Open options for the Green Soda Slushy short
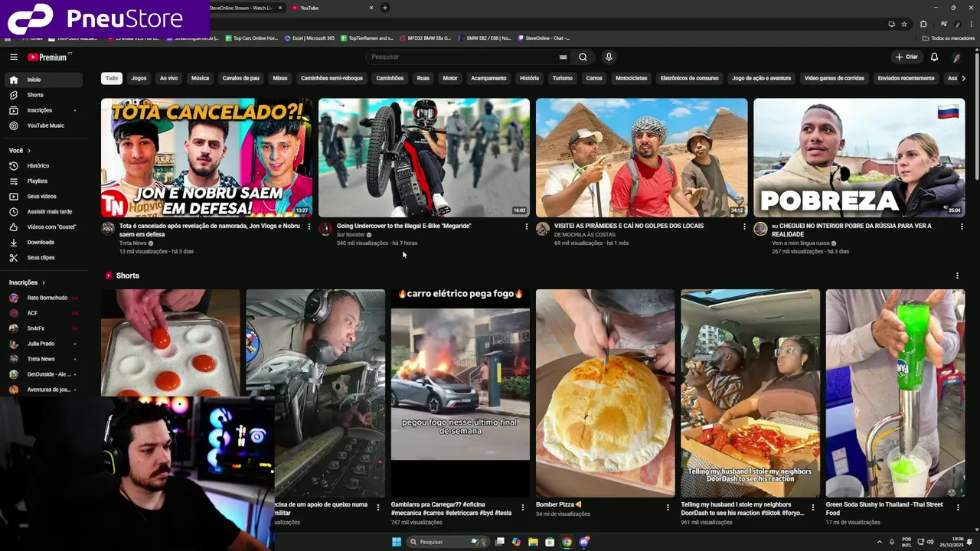Image resolution: width=980 pixels, height=551 pixels. click(x=958, y=507)
